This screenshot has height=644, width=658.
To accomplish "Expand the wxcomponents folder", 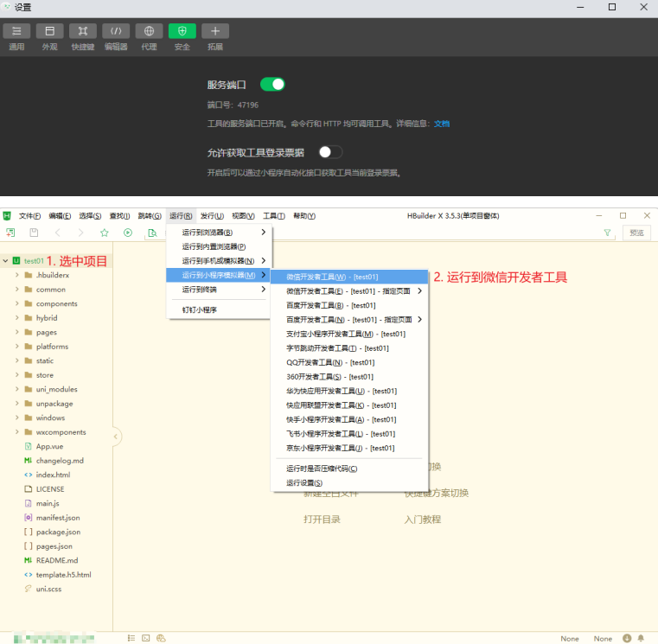I will pos(16,432).
